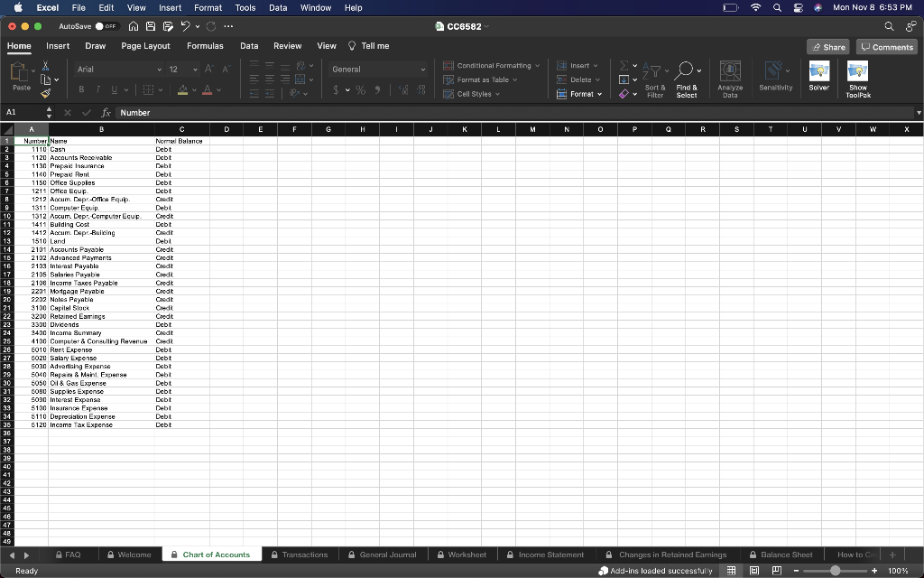Click the AutoSum icon
924x578 pixels.
[x=623, y=65]
